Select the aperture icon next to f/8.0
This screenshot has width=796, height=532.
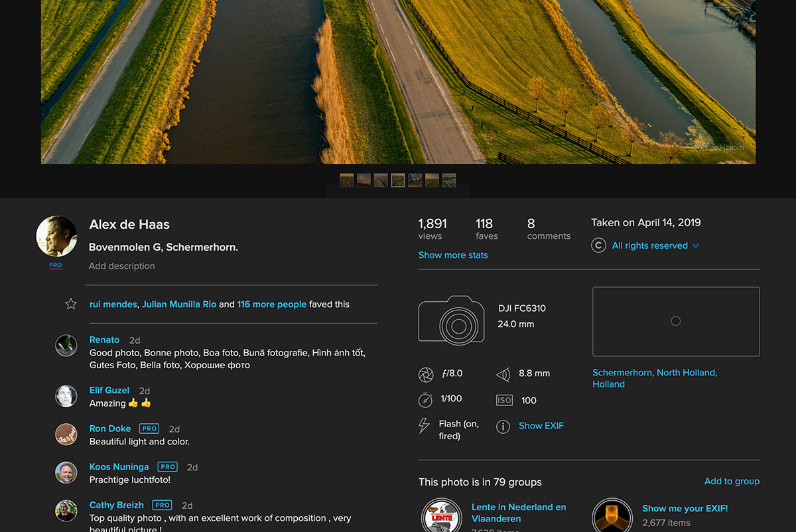point(426,374)
